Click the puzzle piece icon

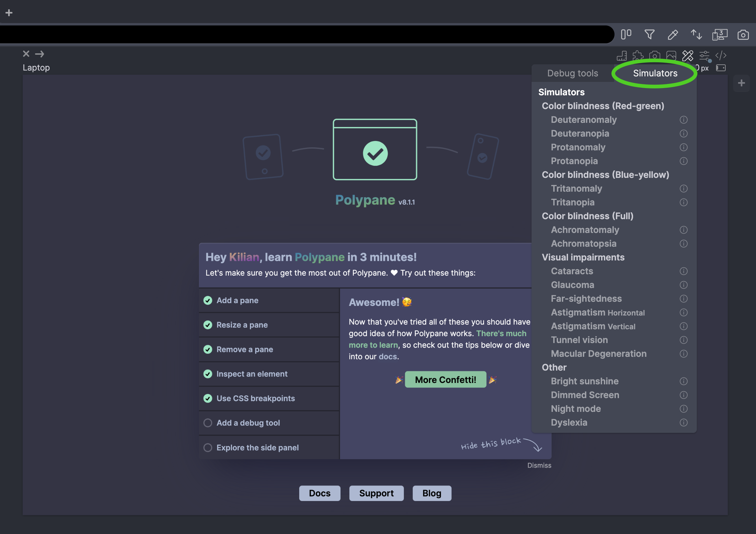[638, 55]
